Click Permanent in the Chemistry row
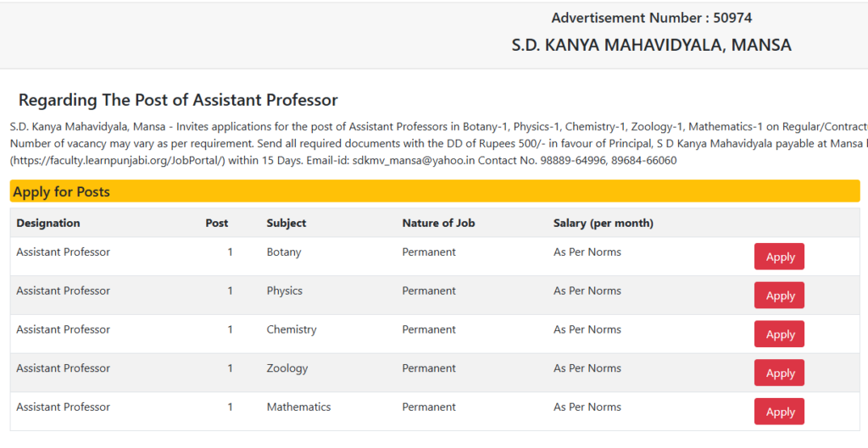The height and width of the screenshot is (448, 868). pyautogui.click(x=429, y=329)
